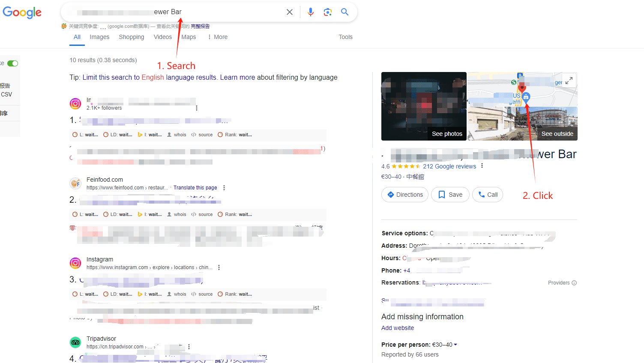Click the Rank link under first result
The image size is (644, 363).
pyautogui.click(x=235, y=135)
